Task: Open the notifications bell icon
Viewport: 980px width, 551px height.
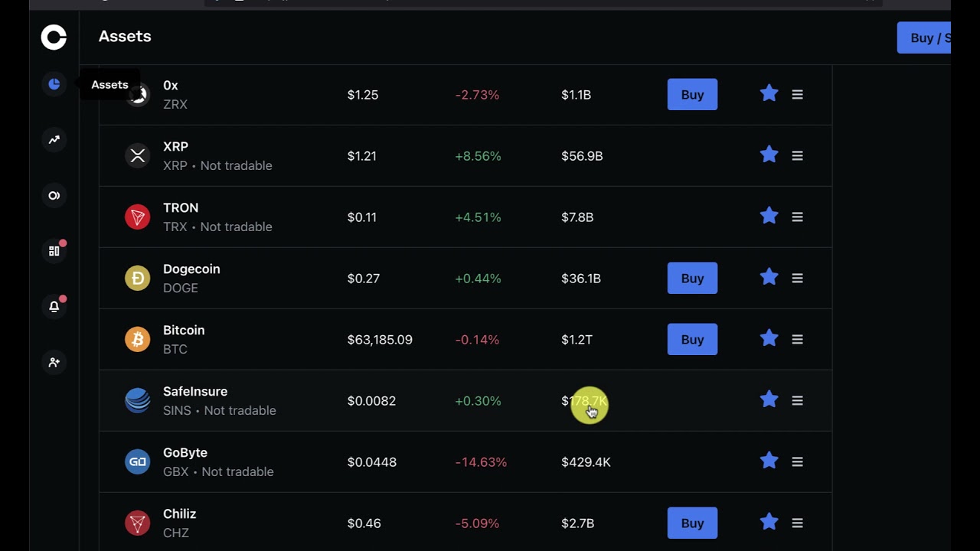Action: click(x=54, y=307)
